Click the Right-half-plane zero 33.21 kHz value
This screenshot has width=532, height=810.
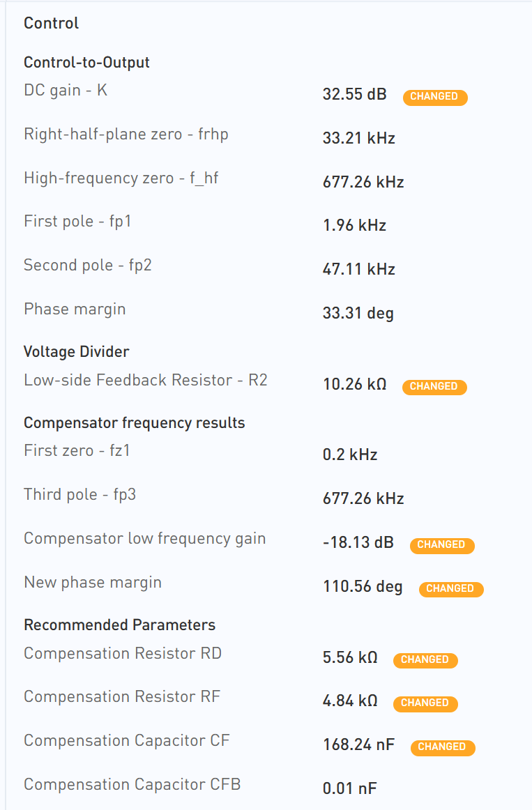tap(358, 138)
